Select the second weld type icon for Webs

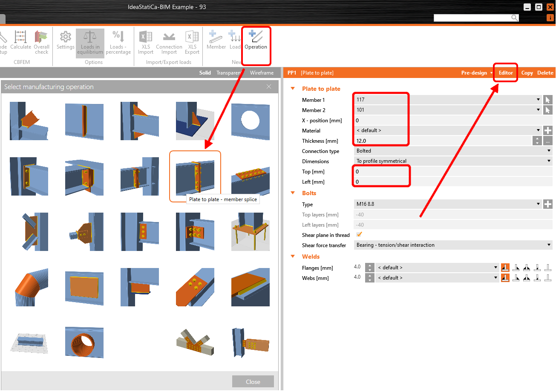point(516,277)
